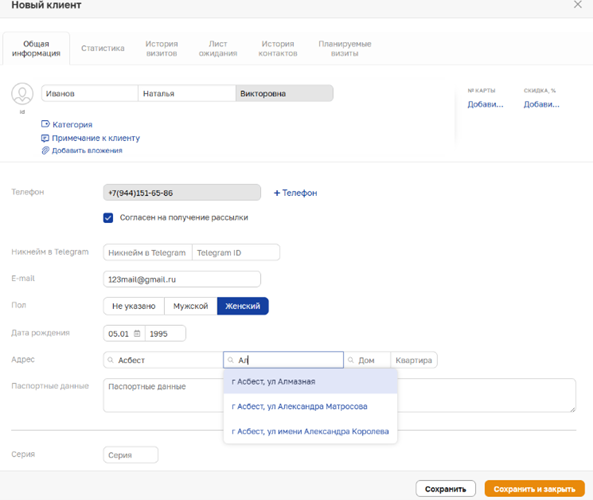This screenshot has height=500, width=593.
Task: Select Мужской gender option
Action: point(191,306)
